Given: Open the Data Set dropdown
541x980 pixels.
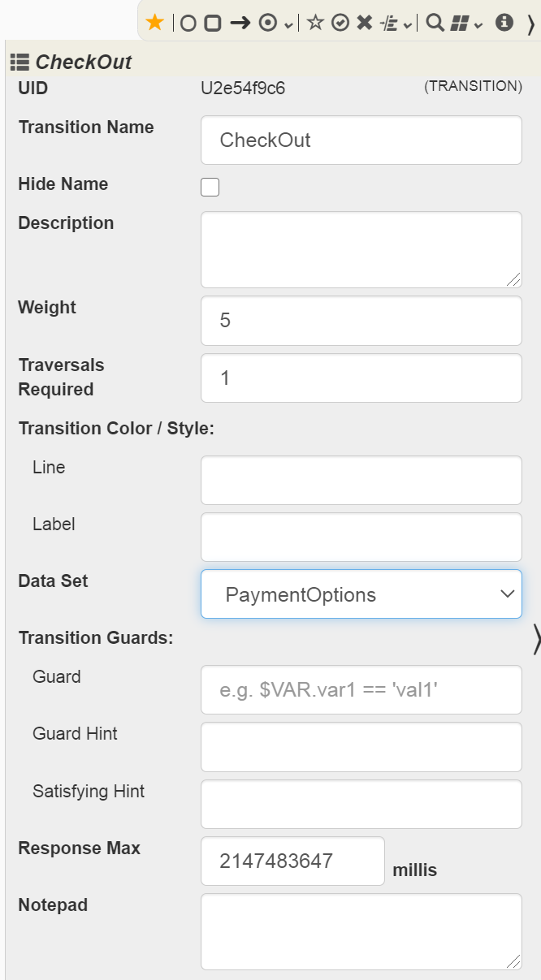Looking at the screenshot, I should point(361,594).
